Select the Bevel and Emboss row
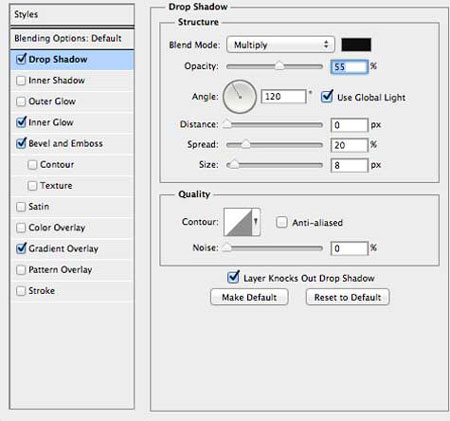Screen dimensions: 450x421 [72, 143]
